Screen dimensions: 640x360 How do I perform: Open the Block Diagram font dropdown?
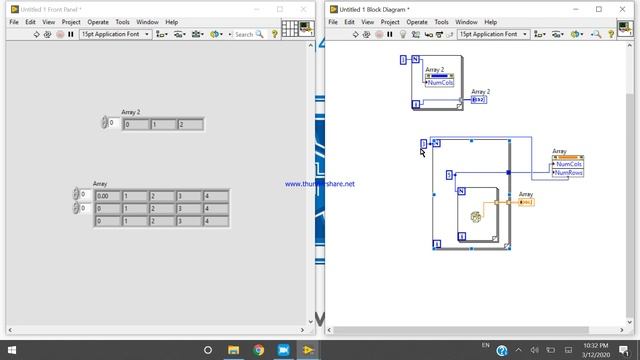pyautogui.click(x=493, y=34)
